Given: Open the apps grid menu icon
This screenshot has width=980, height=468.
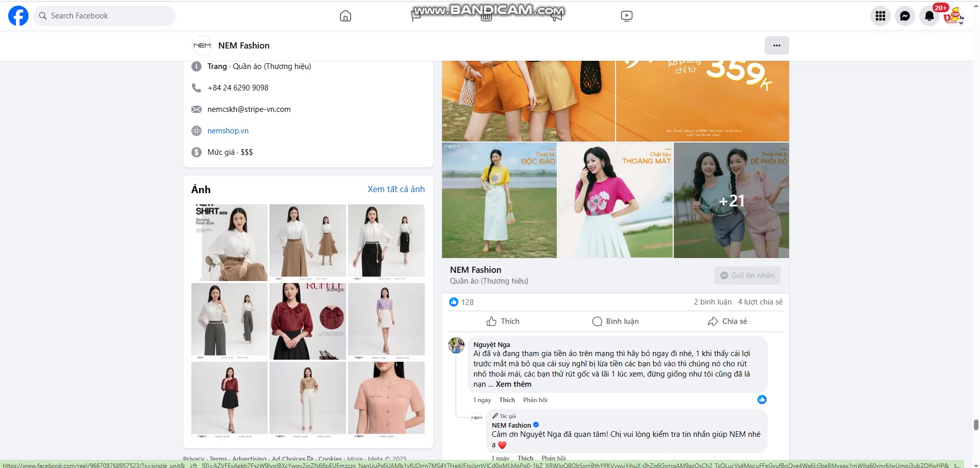Looking at the screenshot, I should [x=880, y=16].
